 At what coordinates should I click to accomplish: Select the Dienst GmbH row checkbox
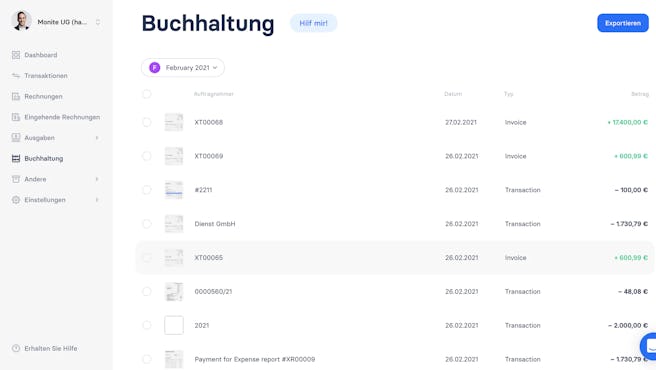tap(146, 224)
